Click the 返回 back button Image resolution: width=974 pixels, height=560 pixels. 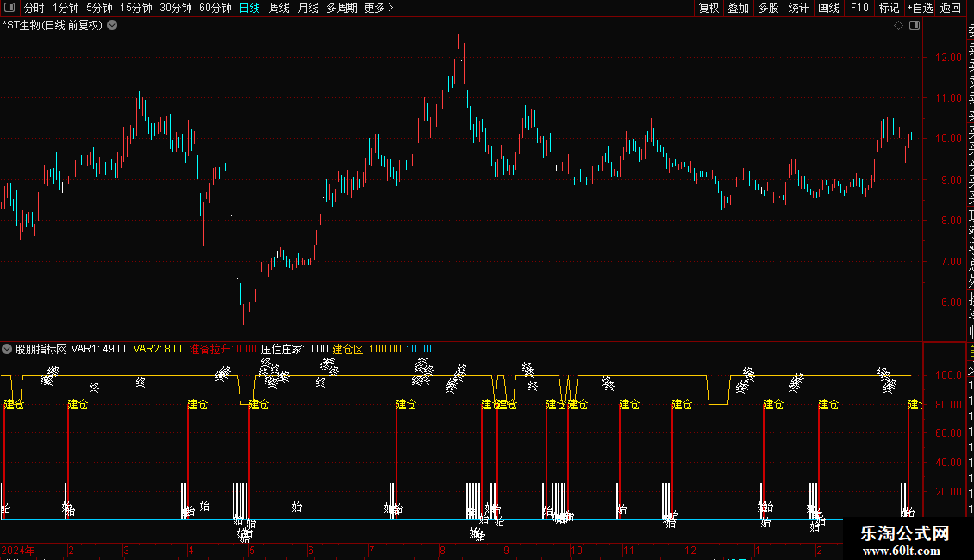(951, 8)
